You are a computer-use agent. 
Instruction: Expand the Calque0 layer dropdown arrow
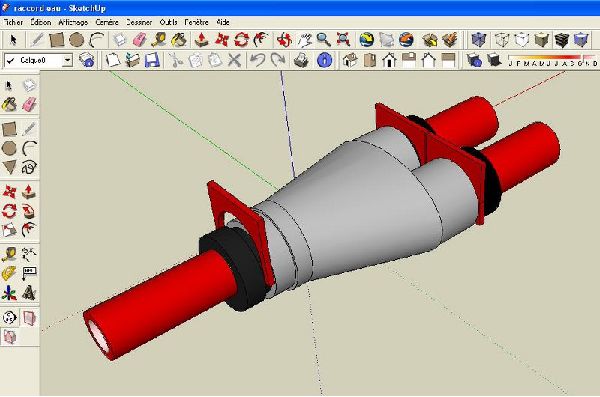point(67,60)
